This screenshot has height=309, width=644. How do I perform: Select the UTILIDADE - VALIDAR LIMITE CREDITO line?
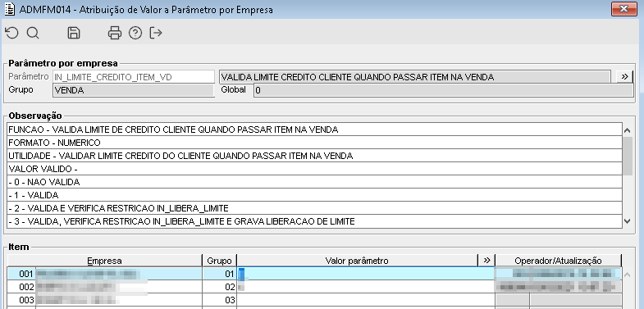314,156
